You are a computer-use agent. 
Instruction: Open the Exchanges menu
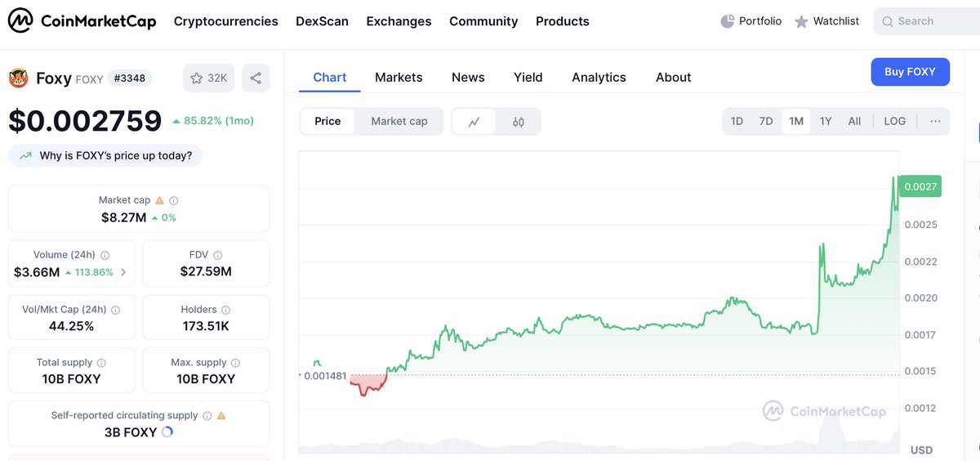click(x=399, y=21)
